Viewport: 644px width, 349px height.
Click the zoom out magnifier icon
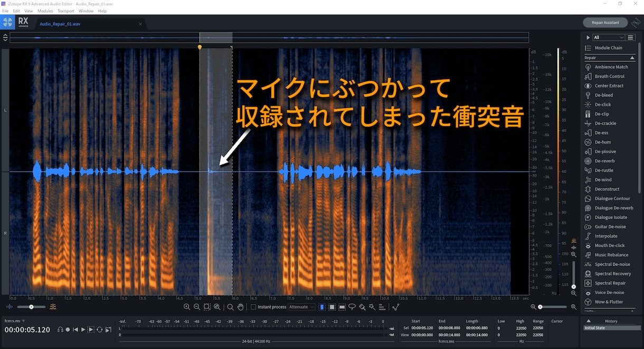pos(197,307)
